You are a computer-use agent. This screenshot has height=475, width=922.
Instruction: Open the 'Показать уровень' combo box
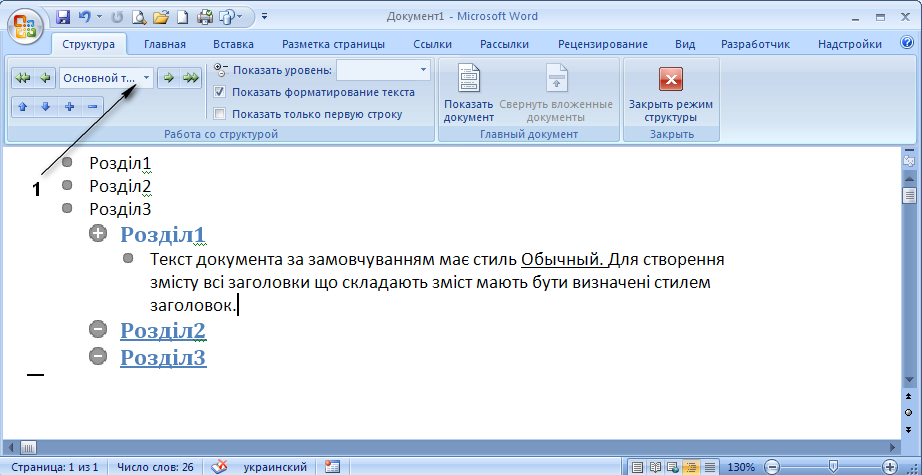(383, 70)
